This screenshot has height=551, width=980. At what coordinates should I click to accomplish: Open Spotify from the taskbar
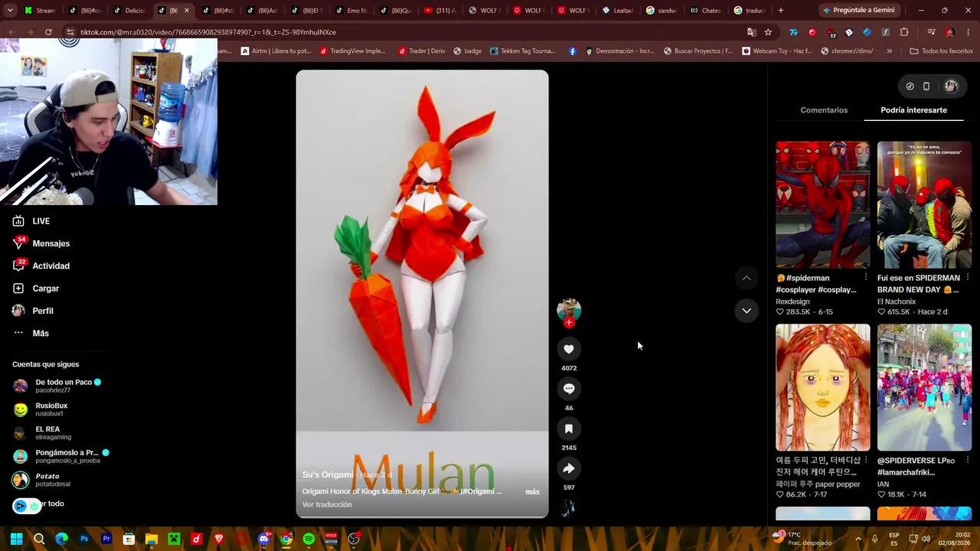tap(309, 539)
